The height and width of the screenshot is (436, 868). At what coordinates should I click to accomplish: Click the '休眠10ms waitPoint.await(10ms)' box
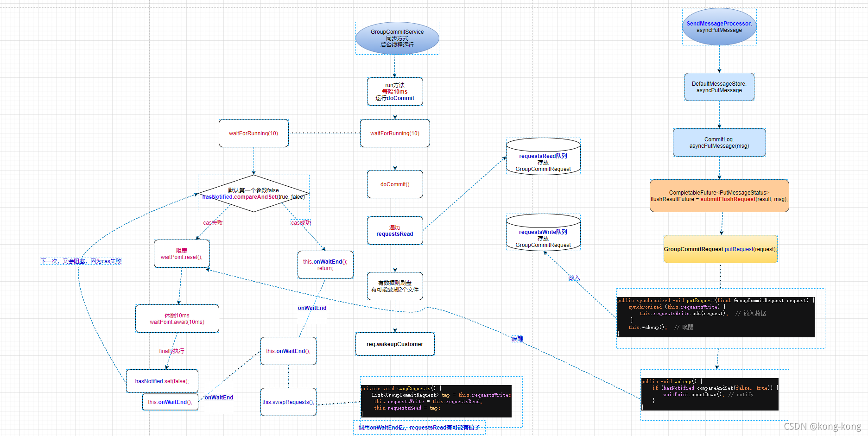(177, 319)
